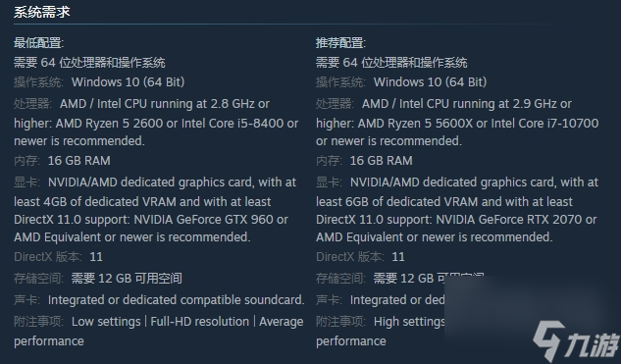The height and width of the screenshot is (364, 621).
Task: Click the Ryzen 5 2600 processor text
Action: (109, 124)
